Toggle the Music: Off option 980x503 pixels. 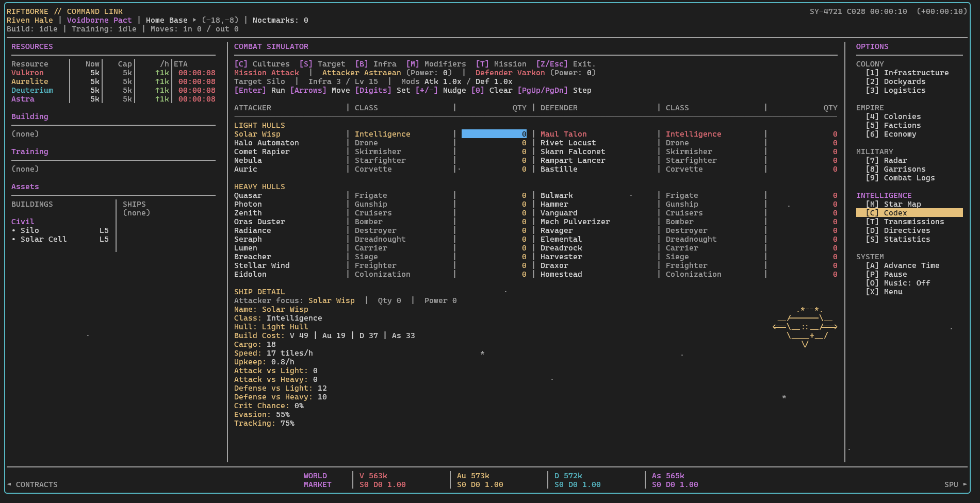[897, 283]
